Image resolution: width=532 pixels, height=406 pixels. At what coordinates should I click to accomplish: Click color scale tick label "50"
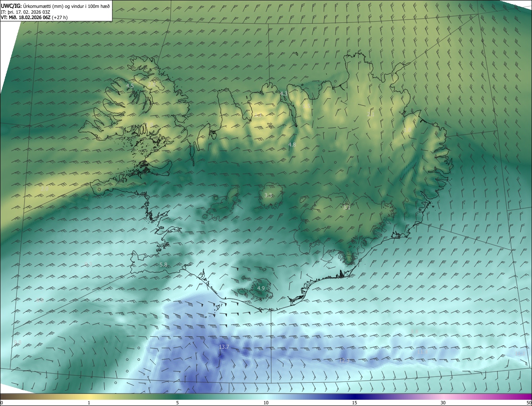point(529,403)
